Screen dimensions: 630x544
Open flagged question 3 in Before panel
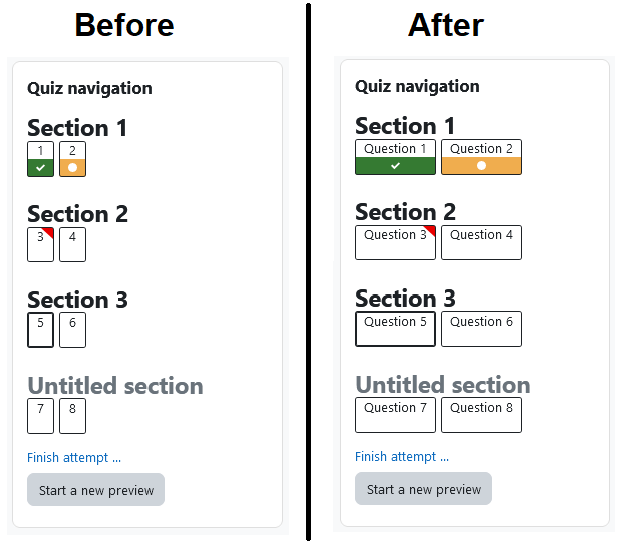[x=40, y=245]
